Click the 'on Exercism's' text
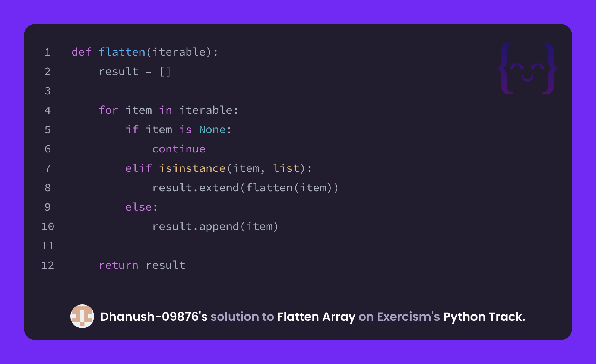596x364 pixels. [x=399, y=317]
